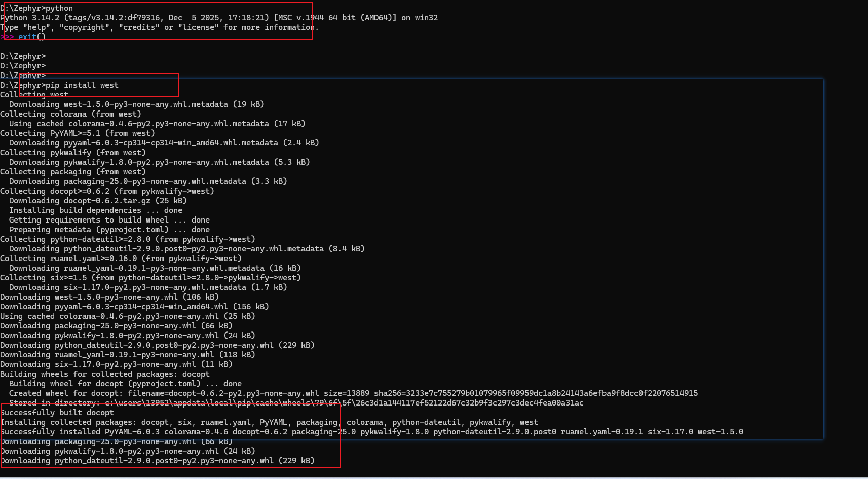Click 'Downloading ruamel_yaml-0.19.1' metadata (16 kB) line
Screen dimensions: 868x479
[x=155, y=268]
